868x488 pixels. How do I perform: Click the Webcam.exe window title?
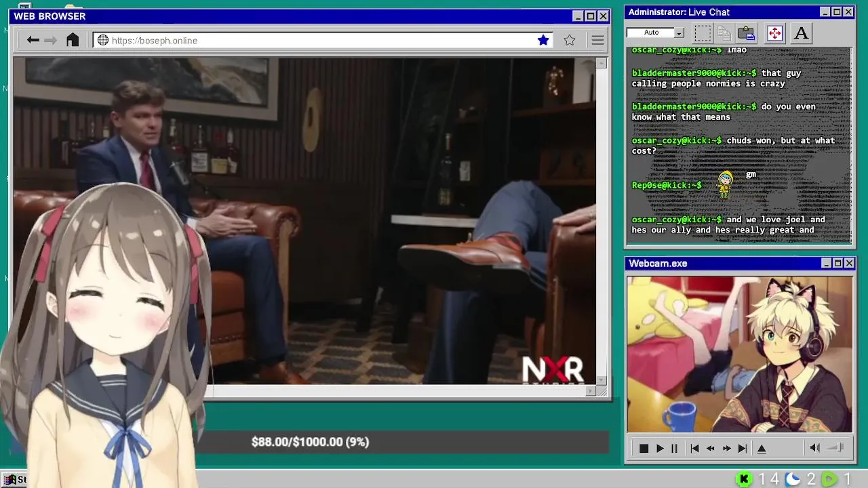click(658, 263)
